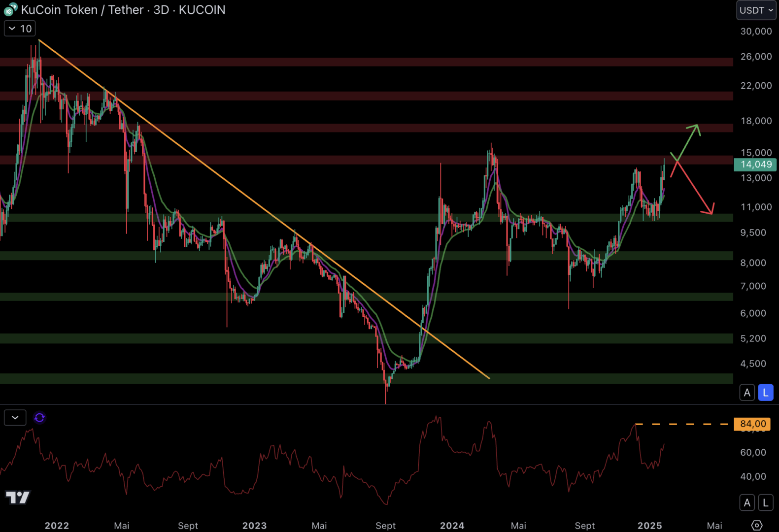Click the 2025 label on time axis

pyautogui.click(x=649, y=526)
